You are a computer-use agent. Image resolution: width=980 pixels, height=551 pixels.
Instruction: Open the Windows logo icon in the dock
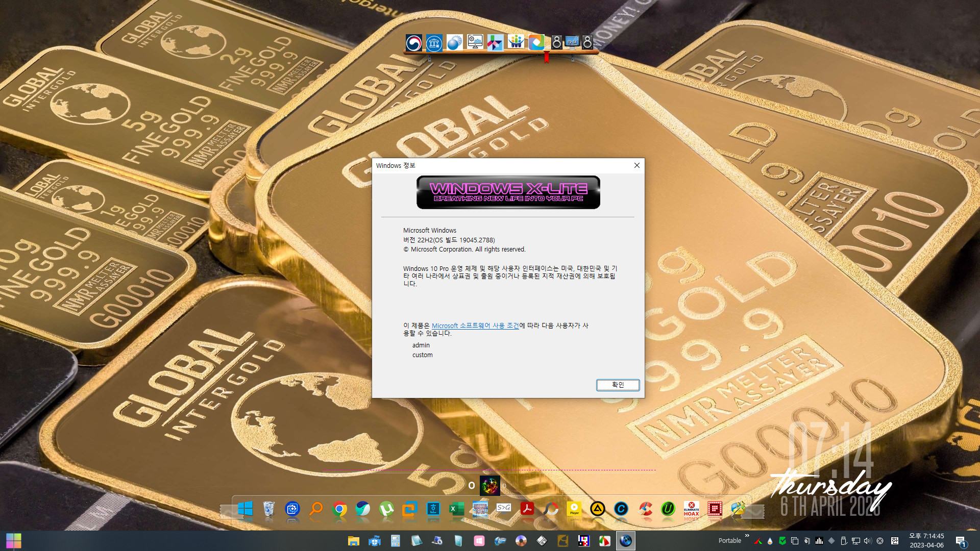click(x=246, y=509)
